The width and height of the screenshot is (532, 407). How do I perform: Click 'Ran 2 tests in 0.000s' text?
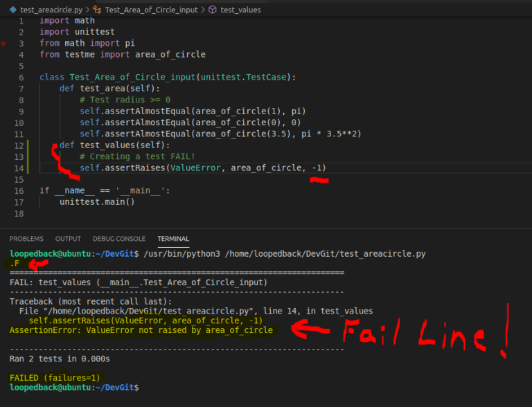[60, 359]
